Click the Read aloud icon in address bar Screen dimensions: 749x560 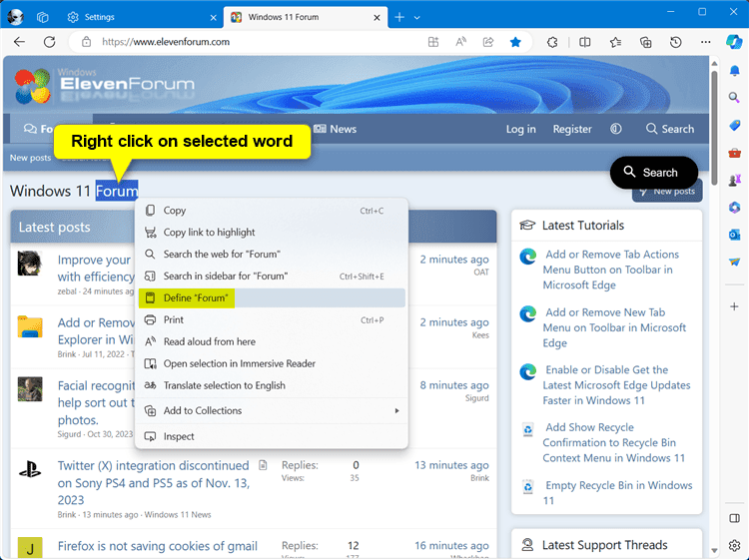pyautogui.click(x=461, y=42)
